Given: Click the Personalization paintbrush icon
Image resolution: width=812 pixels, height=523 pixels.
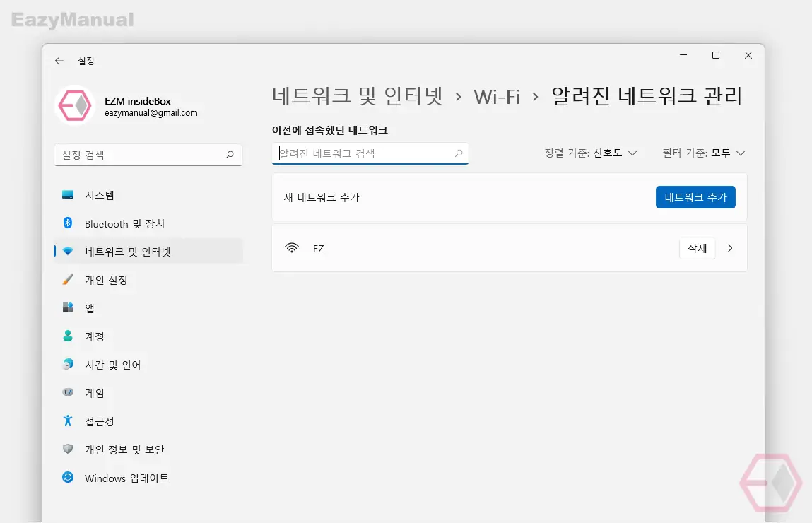Looking at the screenshot, I should 68,280.
